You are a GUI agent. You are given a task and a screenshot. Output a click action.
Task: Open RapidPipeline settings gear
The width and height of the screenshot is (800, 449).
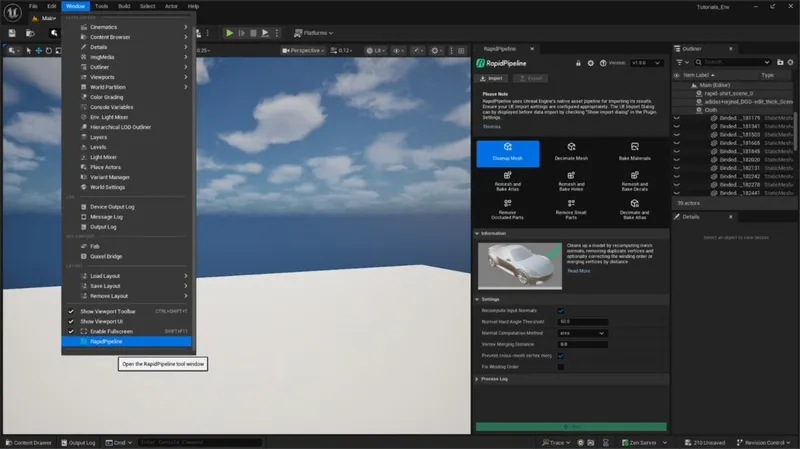pyautogui.click(x=590, y=63)
